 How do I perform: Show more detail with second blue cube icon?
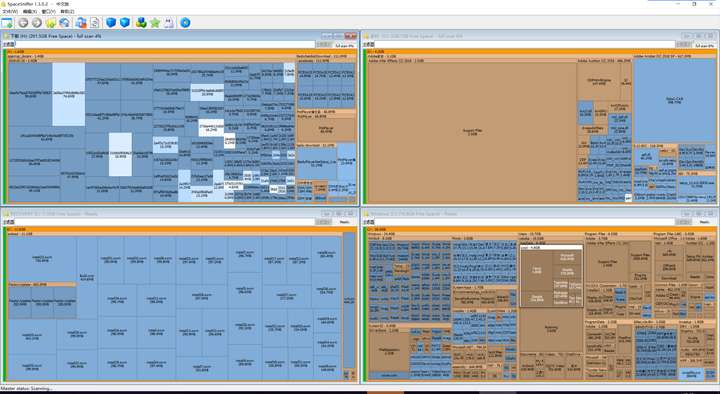125,23
